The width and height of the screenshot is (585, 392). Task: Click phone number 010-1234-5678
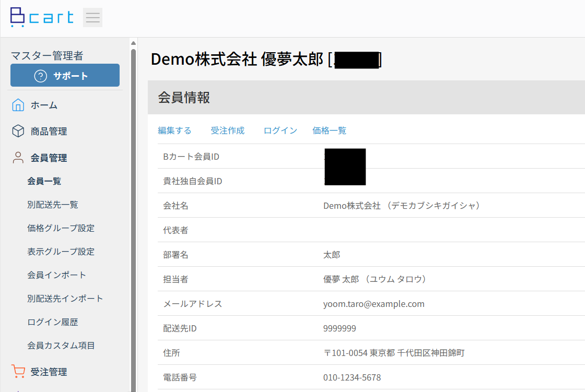(x=352, y=377)
